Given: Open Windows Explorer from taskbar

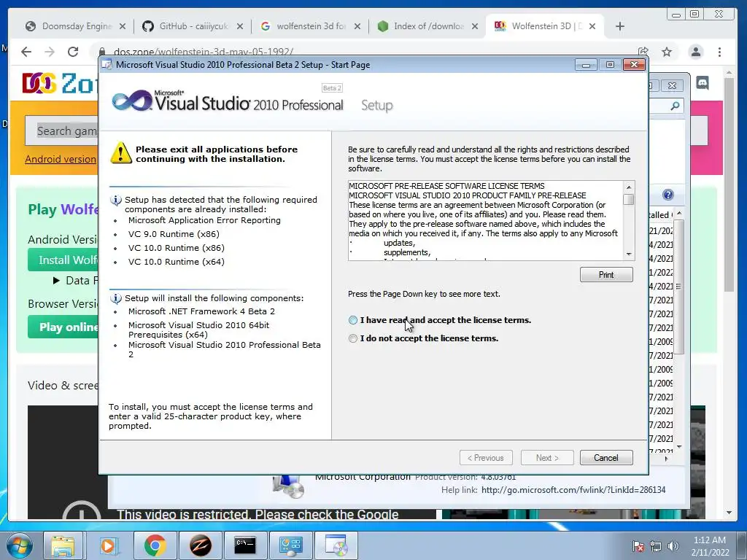Looking at the screenshot, I should tap(63, 545).
